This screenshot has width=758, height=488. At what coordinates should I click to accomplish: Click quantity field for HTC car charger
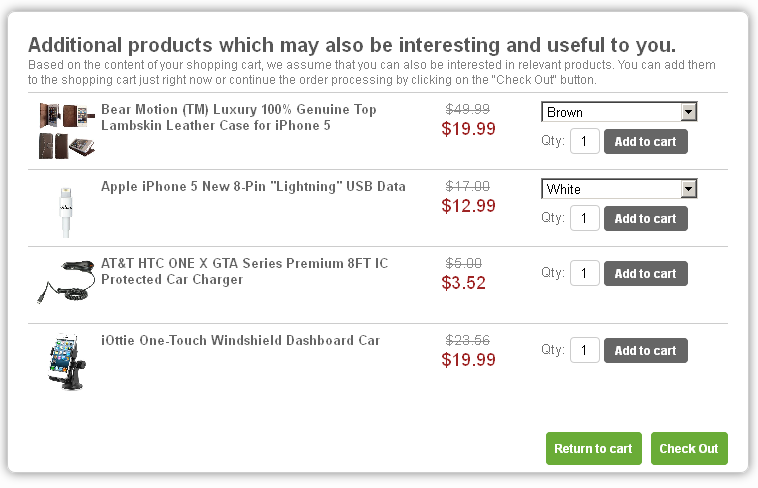pyautogui.click(x=584, y=273)
